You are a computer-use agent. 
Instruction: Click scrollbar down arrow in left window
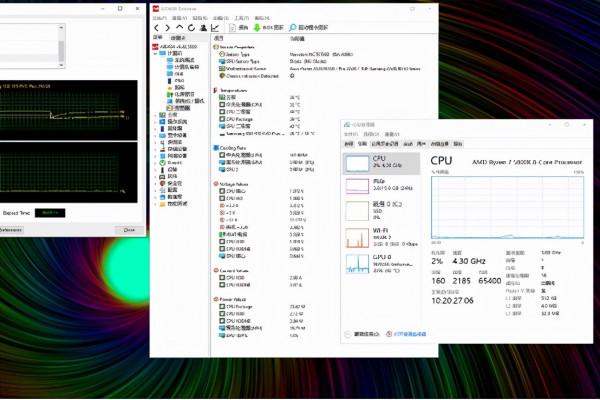pos(61,65)
